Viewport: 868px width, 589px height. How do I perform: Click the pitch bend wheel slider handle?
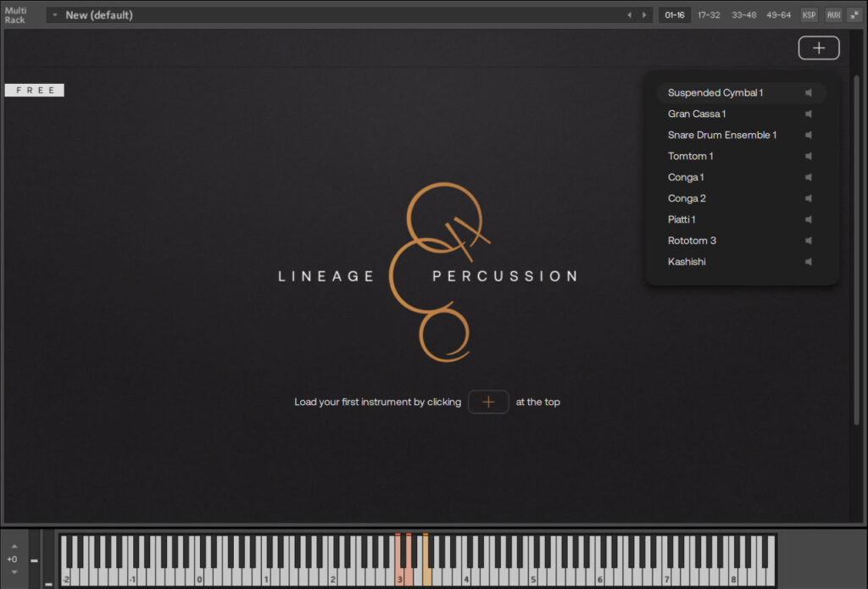point(35,560)
